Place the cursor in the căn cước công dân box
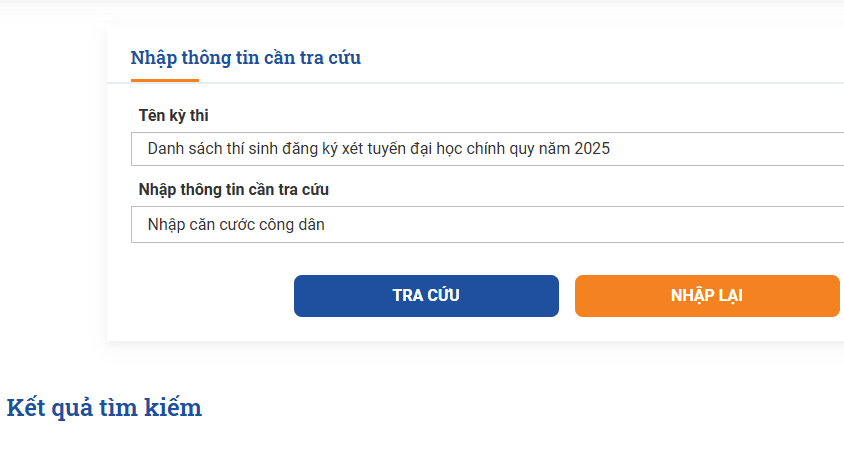The image size is (844, 458). 488,224
